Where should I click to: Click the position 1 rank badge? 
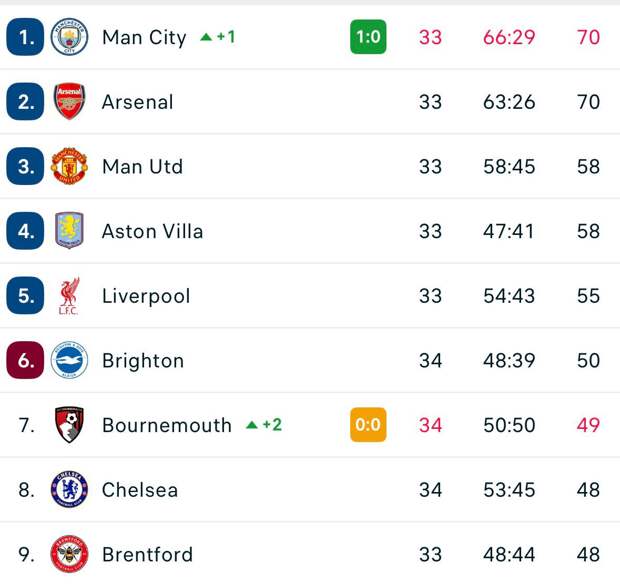point(25,37)
